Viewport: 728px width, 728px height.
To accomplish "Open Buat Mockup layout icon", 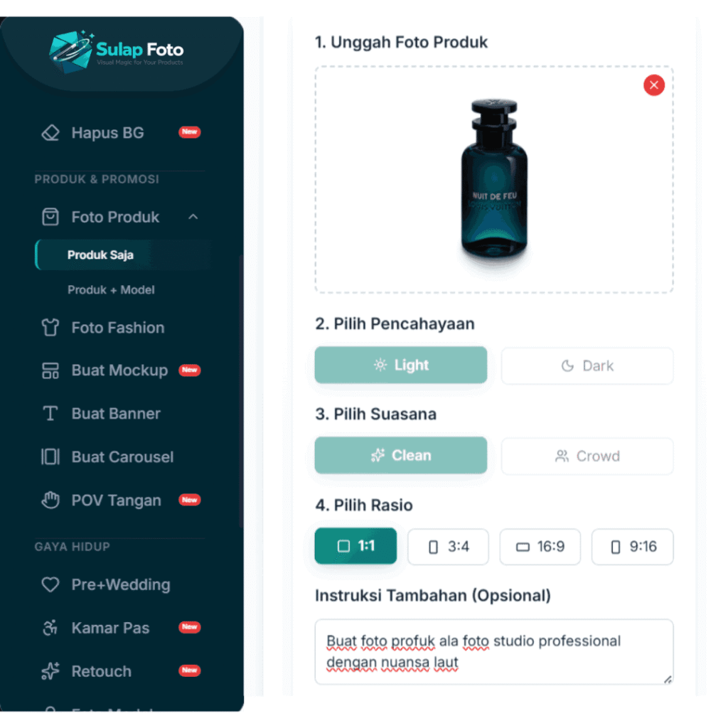I will [x=50, y=370].
